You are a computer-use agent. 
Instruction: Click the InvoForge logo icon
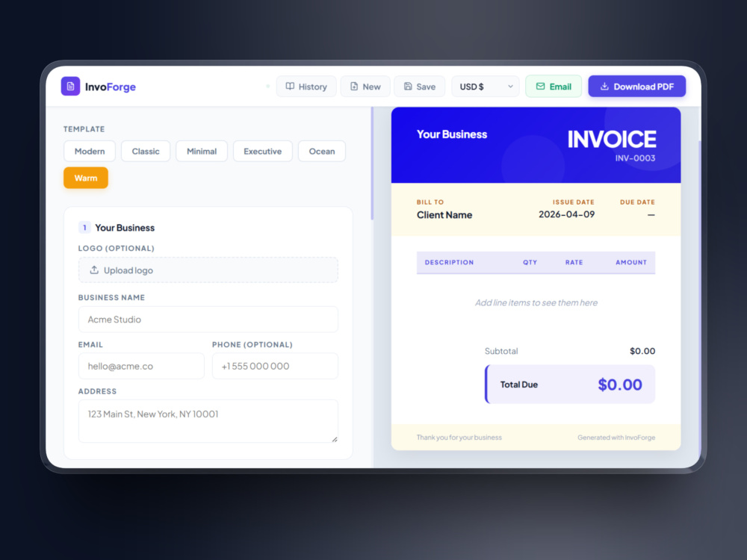(x=70, y=86)
